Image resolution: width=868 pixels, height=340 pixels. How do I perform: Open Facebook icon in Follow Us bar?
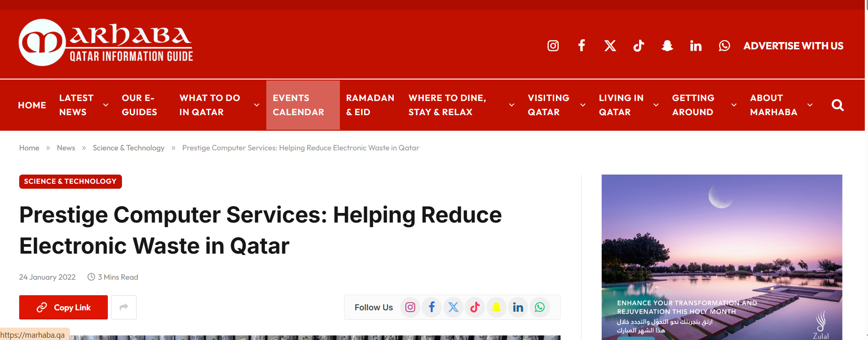(x=431, y=307)
